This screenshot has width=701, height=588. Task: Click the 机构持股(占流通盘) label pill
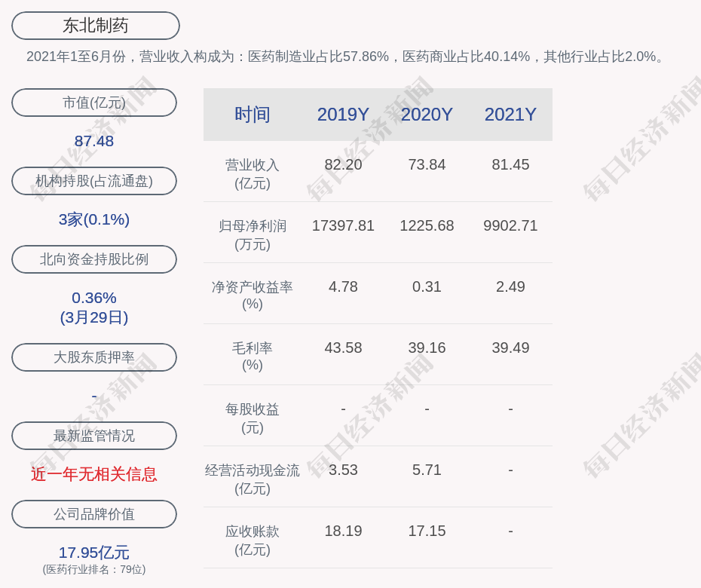click(94, 181)
